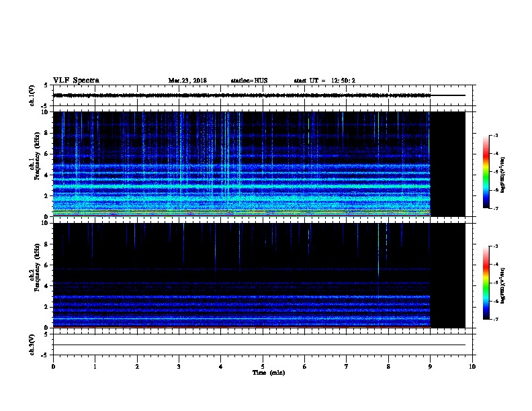532x411 pixels.
Task: Click the ch.1 voltage waveform trace
Action: tap(242, 95)
